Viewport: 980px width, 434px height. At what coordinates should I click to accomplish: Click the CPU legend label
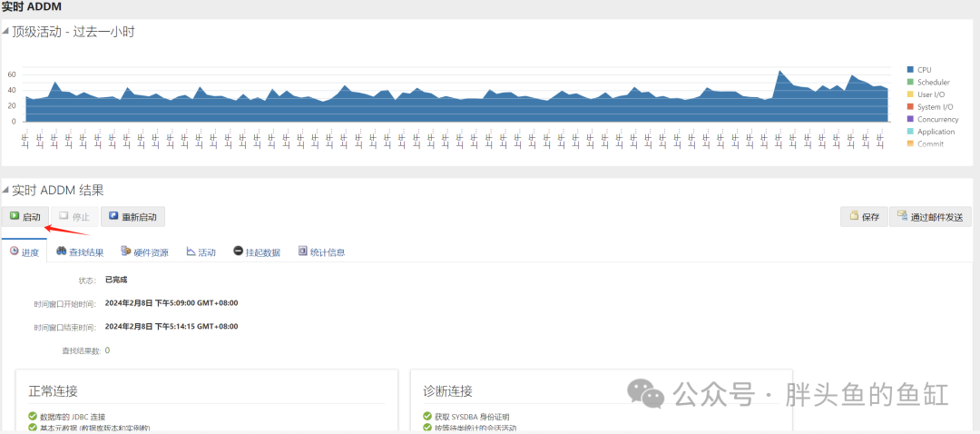925,69
